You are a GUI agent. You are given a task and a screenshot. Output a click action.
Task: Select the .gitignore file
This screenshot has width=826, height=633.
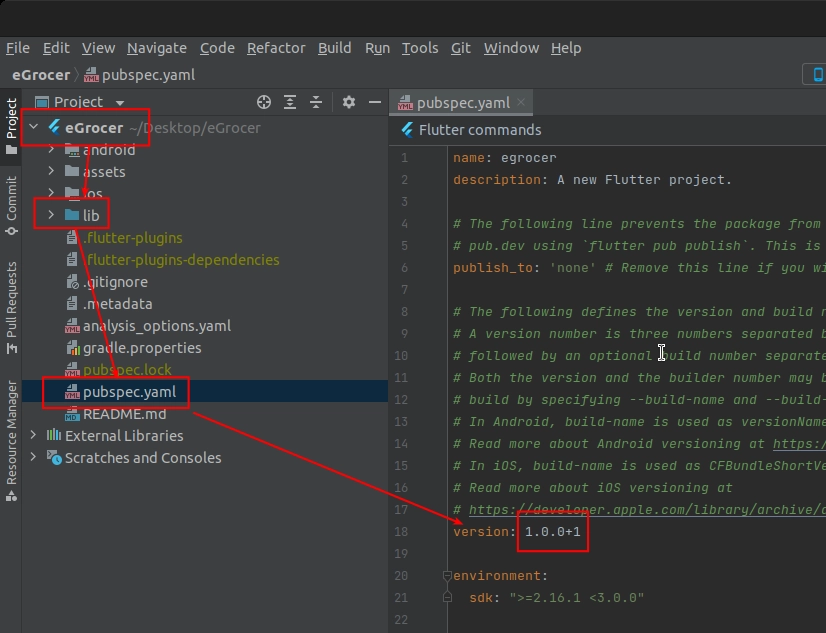(x=205, y=282)
